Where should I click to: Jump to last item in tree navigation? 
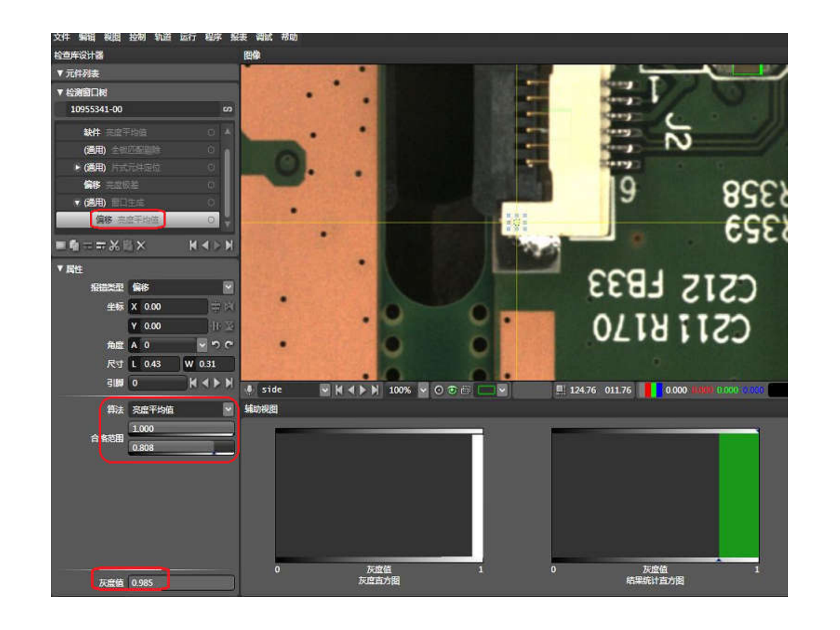tap(229, 246)
